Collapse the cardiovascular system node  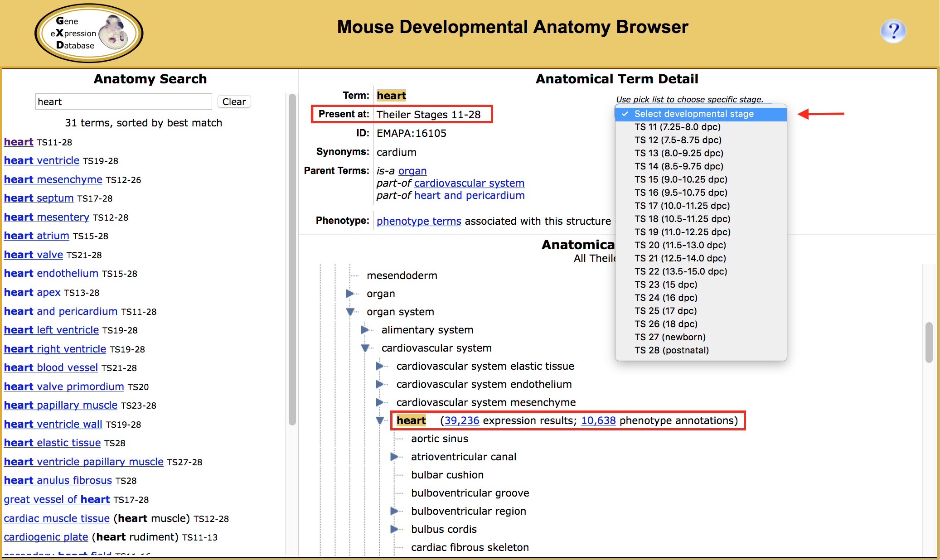pos(365,348)
